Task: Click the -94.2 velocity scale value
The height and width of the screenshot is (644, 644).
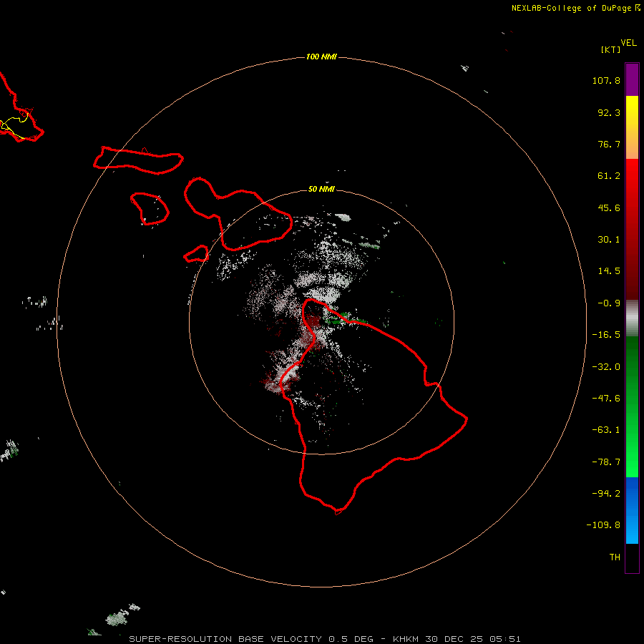Action: [x=606, y=493]
